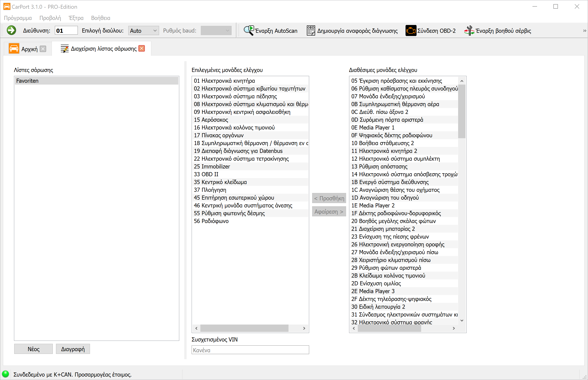Start AutoScan via magnifier icon

(249, 30)
